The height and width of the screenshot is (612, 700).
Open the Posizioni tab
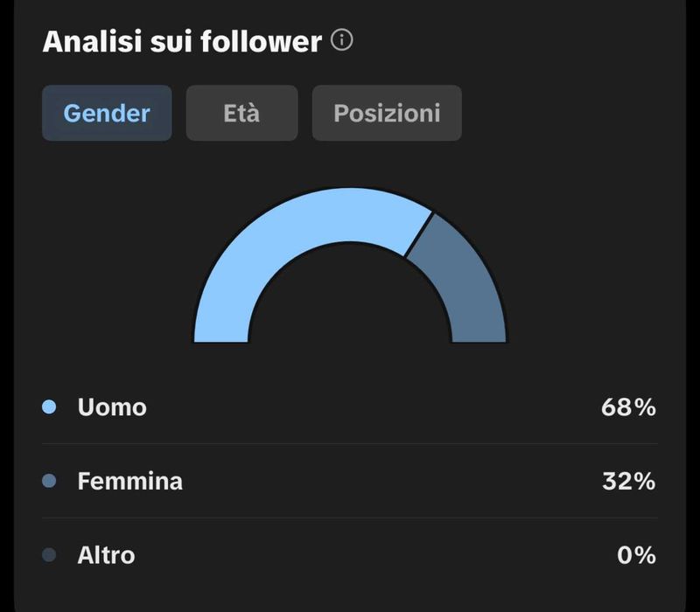click(x=387, y=113)
